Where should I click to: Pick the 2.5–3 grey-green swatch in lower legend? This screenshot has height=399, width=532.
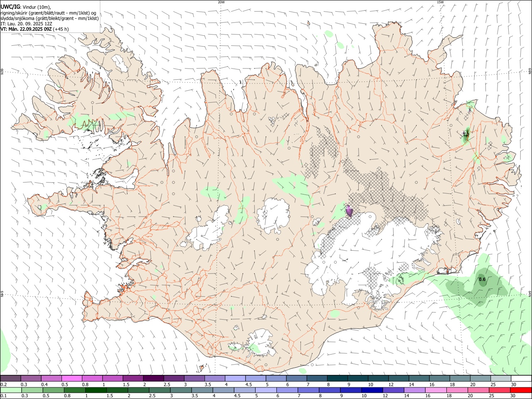pos(160,390)
